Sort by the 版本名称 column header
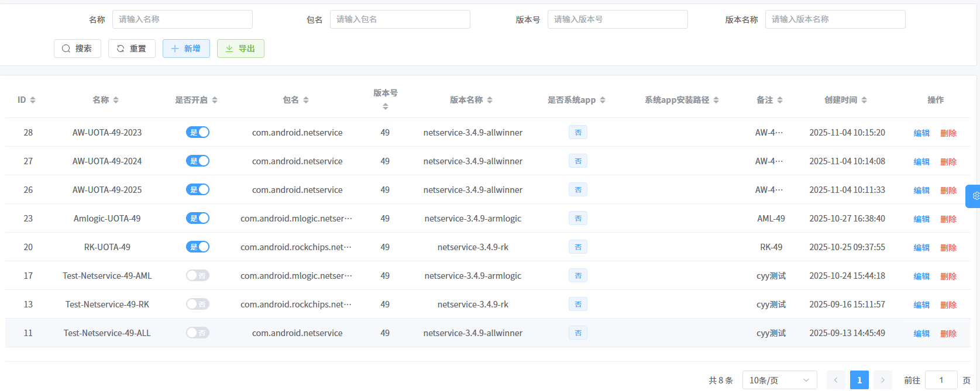 (471, 100)
